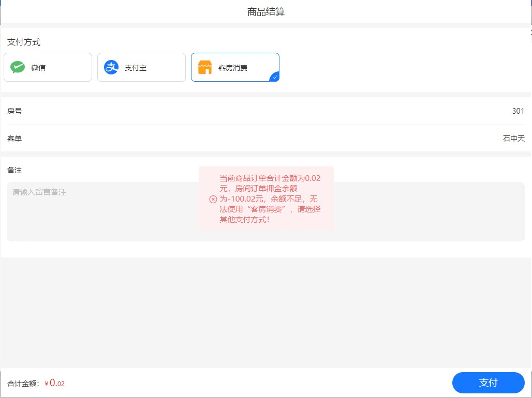Select WeChat (微信) payment option
532x398 pixels.
48,67
